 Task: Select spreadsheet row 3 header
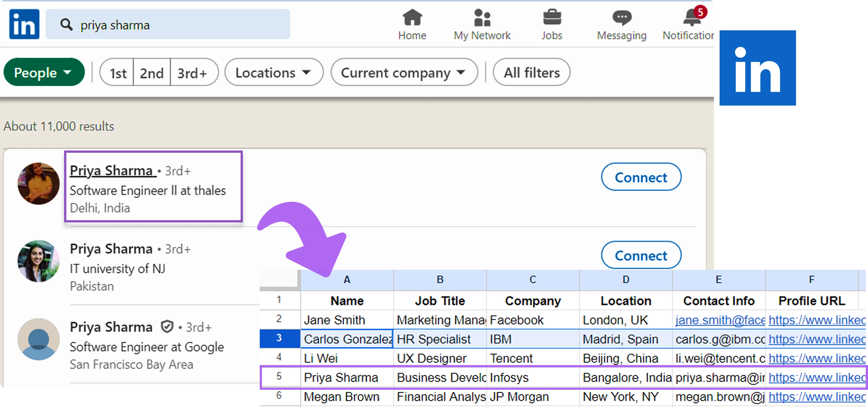pos(279,338)
